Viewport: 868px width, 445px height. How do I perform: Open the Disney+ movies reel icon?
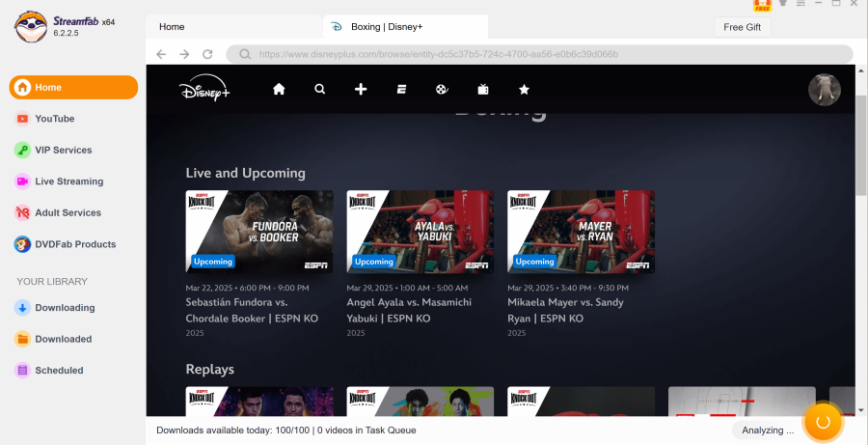tap(442, 90)
